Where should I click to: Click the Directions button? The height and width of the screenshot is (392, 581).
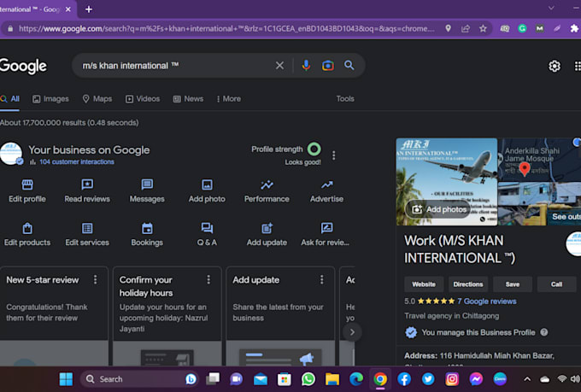point(468,284)
